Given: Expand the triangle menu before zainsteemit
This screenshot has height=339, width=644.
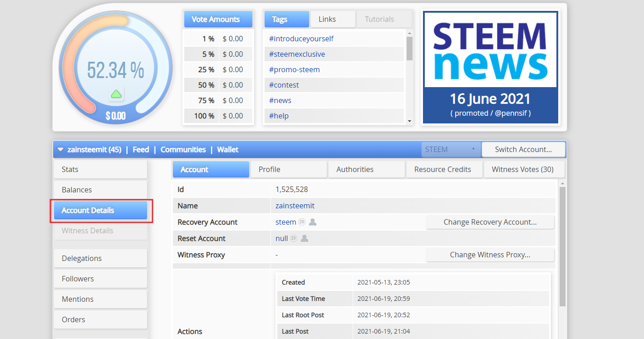Looking at the screenshot, I should [60, 149].
